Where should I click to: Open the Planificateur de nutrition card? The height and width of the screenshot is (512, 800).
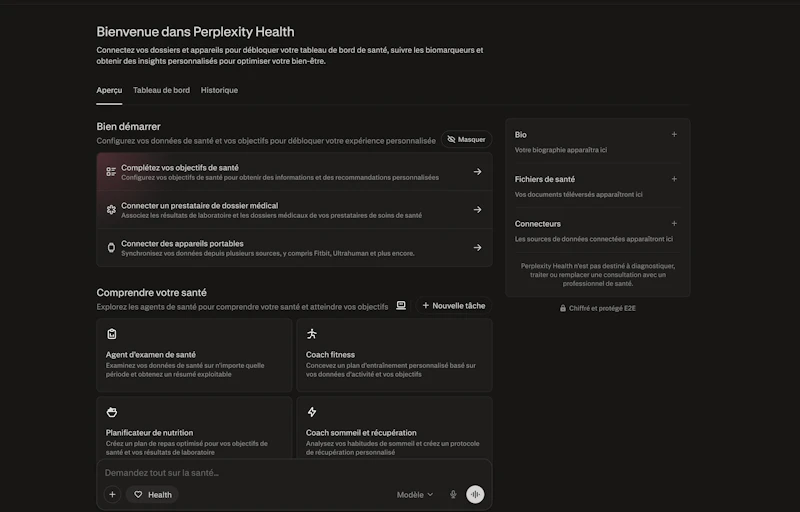tap(194, 428)
